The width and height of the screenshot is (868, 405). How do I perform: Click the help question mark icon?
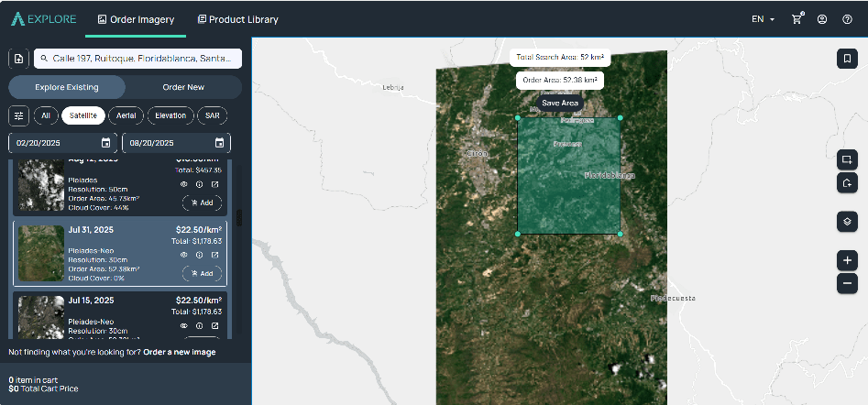[847, 19]
